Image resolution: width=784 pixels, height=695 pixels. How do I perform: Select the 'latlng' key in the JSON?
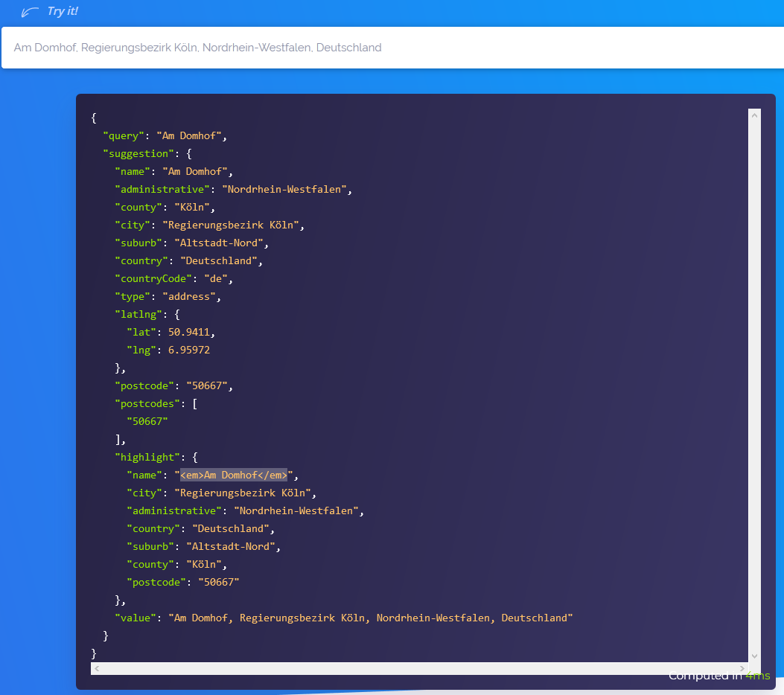click(138, 314)
